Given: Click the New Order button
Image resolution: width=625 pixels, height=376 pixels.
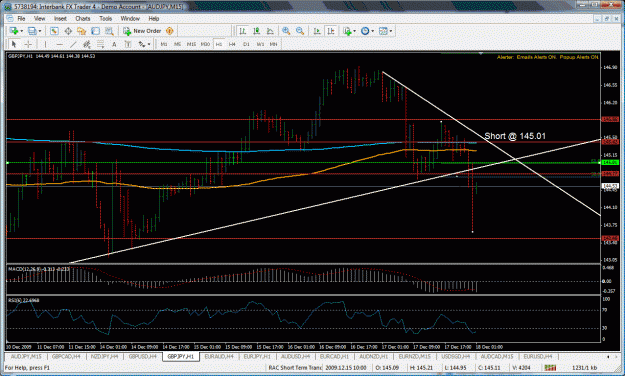Looking at the screenshot, I should click(142, 31).
